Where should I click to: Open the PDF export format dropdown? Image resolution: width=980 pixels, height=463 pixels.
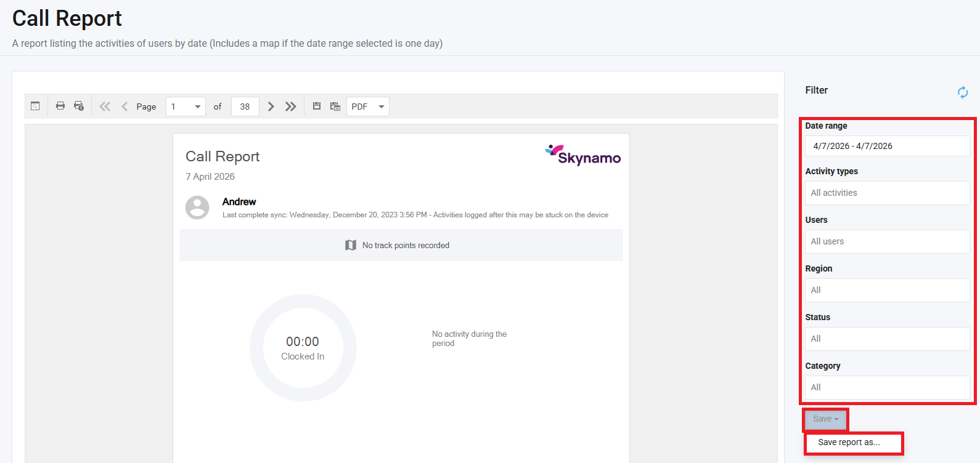point(368,107)
